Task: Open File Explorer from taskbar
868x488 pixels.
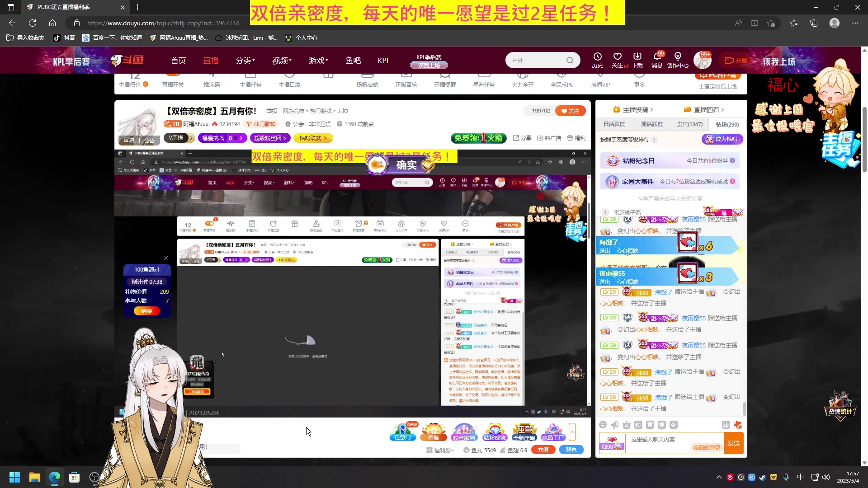Action: pyautogui.click(x=35, y=477)
